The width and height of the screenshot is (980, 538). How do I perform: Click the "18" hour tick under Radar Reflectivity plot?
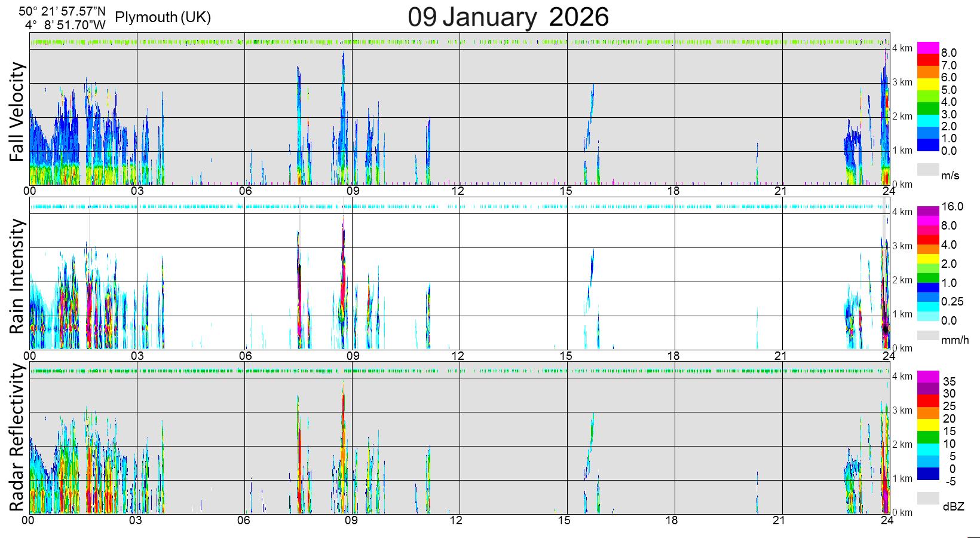pos(673,520)
